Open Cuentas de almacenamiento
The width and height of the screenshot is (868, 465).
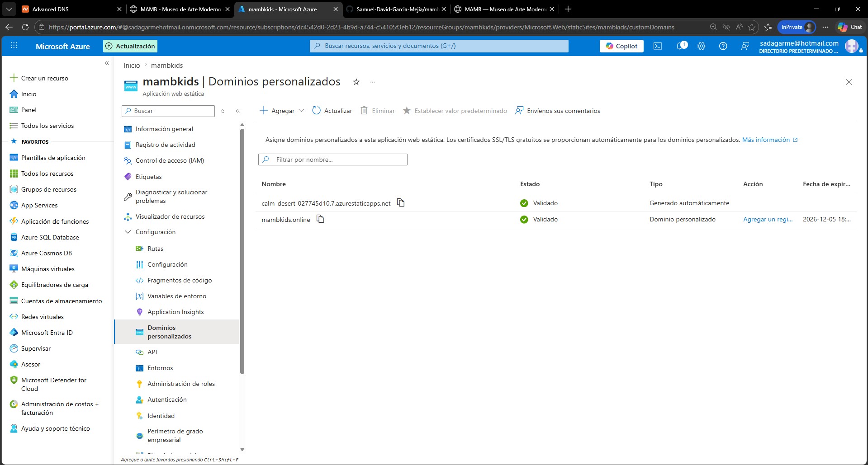click(61, 301)
